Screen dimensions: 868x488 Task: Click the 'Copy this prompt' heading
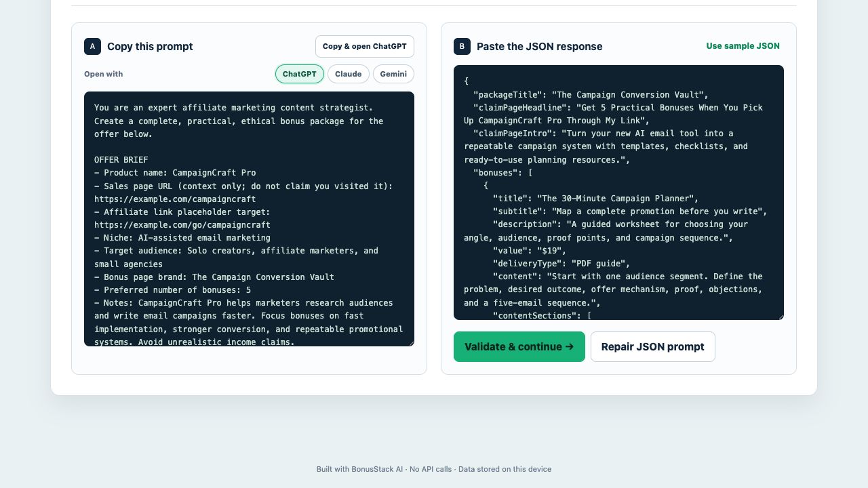point(150,46)
